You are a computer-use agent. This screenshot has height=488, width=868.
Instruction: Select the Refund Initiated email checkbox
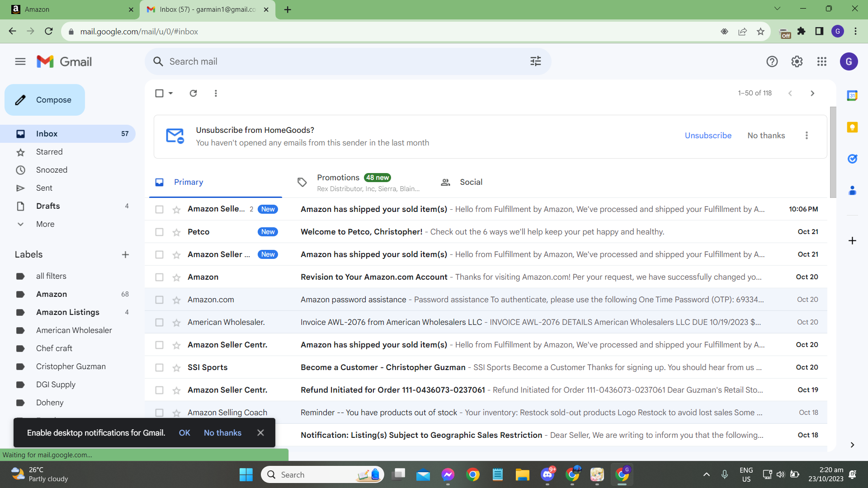coord(159,390)
